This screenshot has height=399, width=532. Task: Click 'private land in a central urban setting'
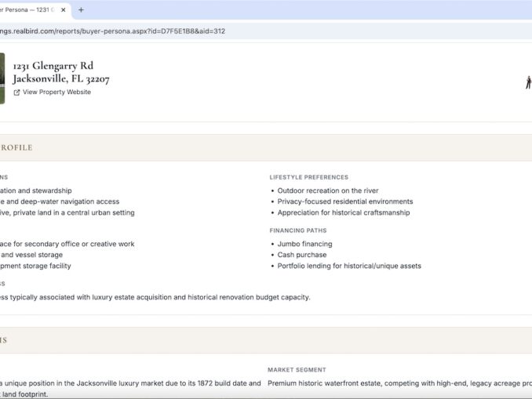coord(67,212)
